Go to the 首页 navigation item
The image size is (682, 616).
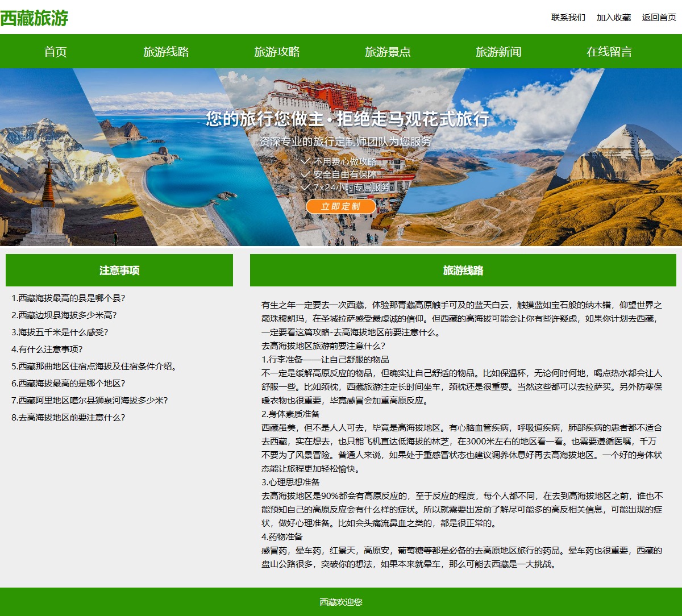pos(55,52)
